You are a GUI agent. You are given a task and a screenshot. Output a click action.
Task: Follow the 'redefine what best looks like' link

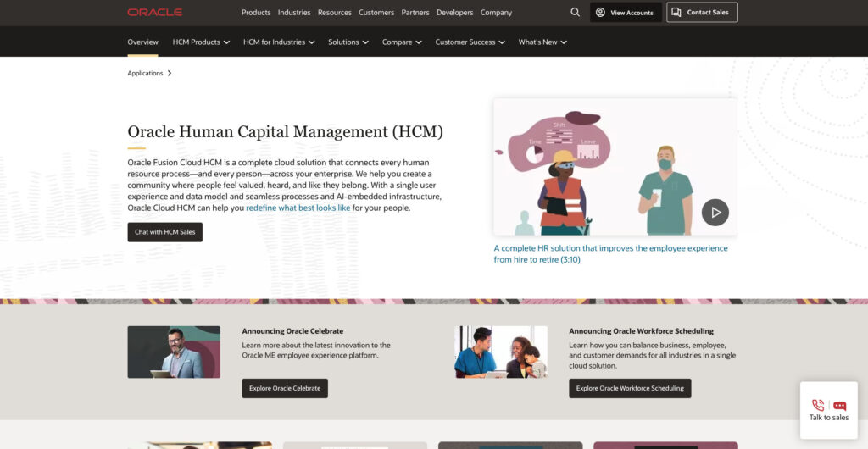tap(298, 208)
